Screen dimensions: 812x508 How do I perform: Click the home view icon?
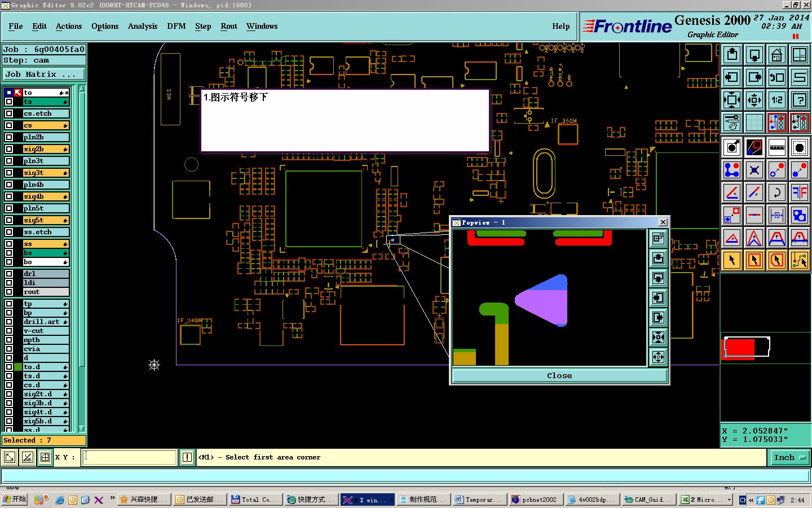(777, 55)
